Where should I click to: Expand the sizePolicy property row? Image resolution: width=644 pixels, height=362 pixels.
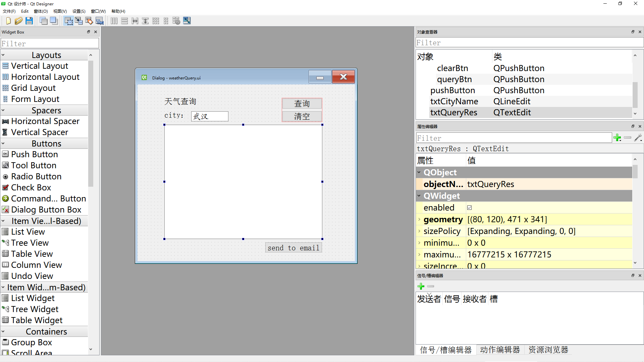tap(419, 231)
